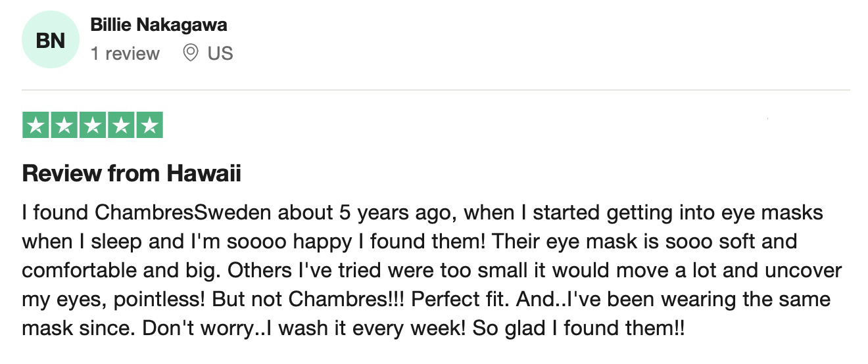868x364 pixels.
Task: Click the divider line below reviewer info
Action: (x=436, y=90)
